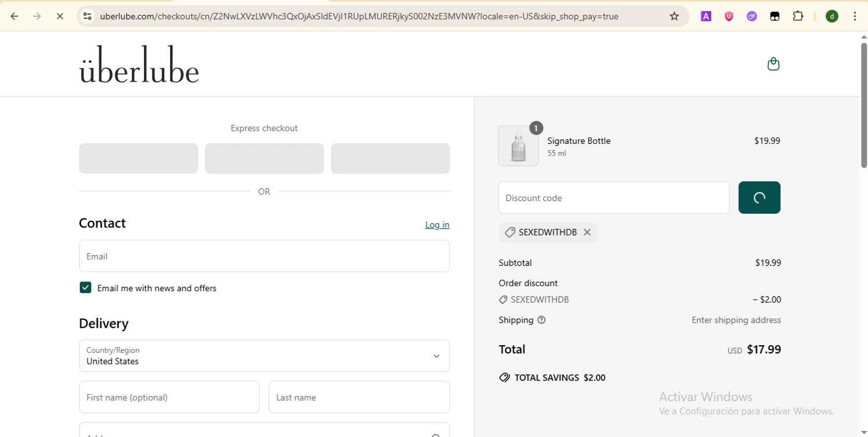Viewport: 868px width, 437px height.
Task: Click the 'Contact' section heading
Action: click(x=102, y=223)
